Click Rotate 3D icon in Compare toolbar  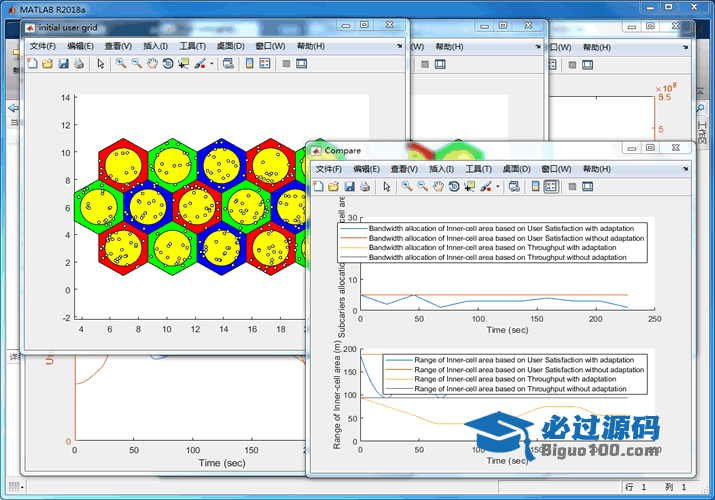tap(454, 187)
